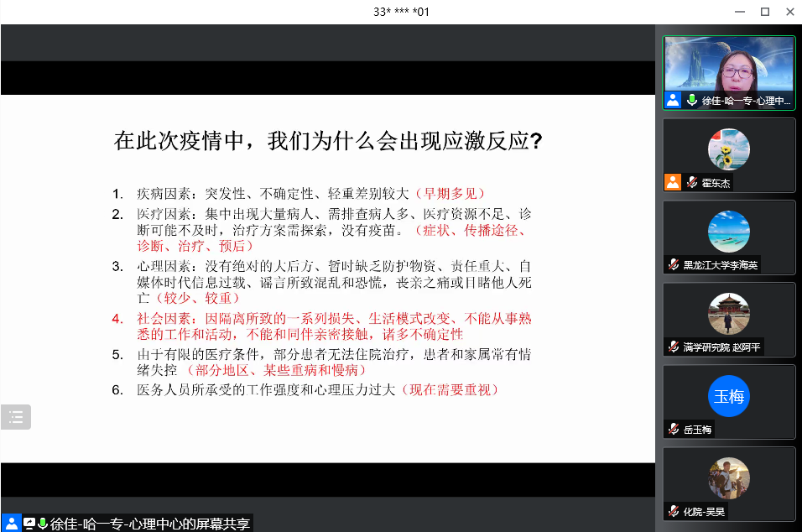Click slide item 1 疾病因素 line
This screenshot has height=532, width=802.
pos(298,194)
